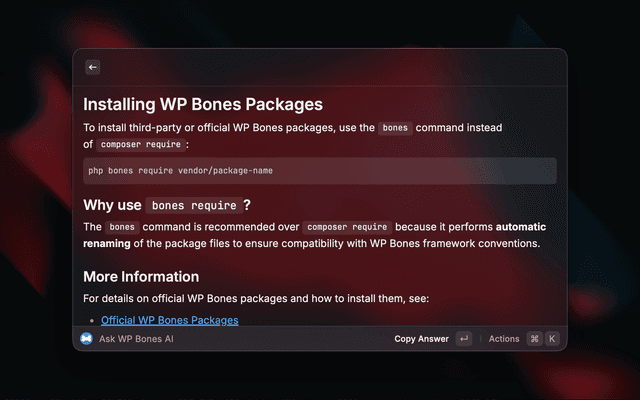Viewport: 640px width, 400px height.
Task: Click 'bones' code after the word 'The'
Action: point(122,227)
